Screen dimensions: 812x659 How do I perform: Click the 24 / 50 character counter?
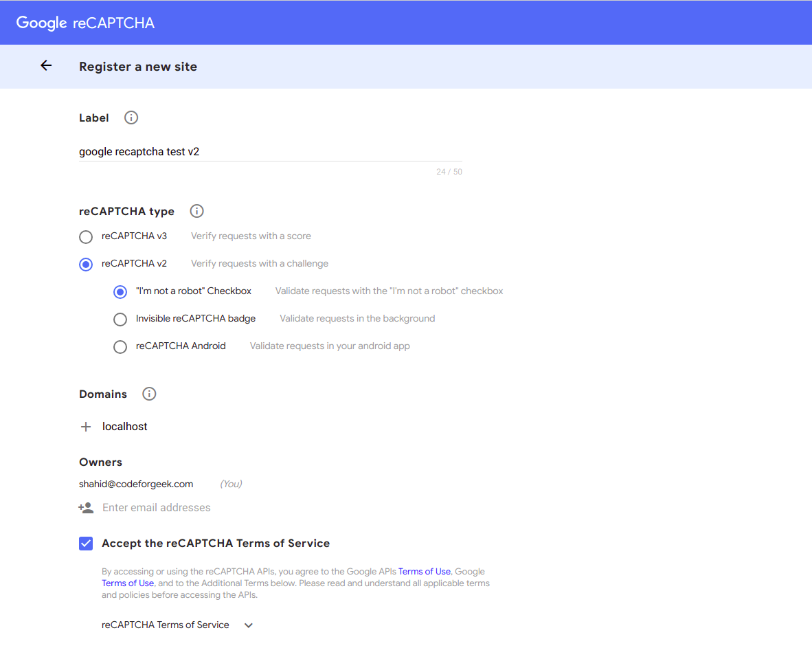[x=449, y=172]
